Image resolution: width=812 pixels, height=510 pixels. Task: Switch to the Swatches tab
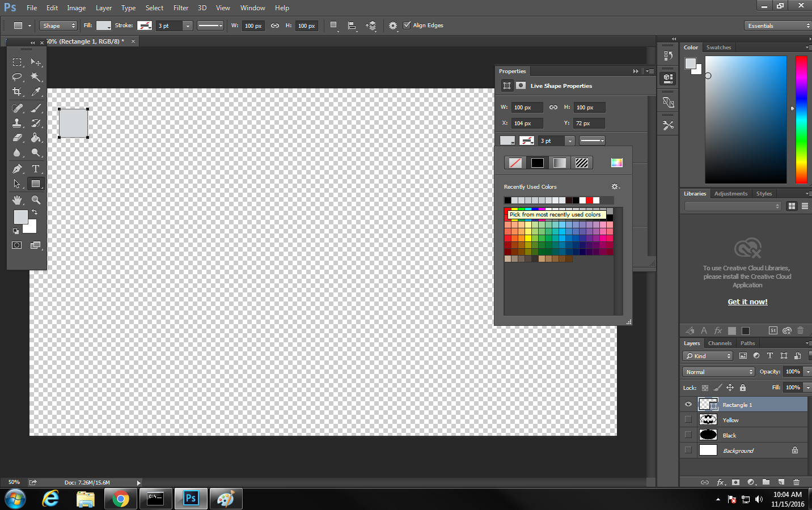coord(718,48)
